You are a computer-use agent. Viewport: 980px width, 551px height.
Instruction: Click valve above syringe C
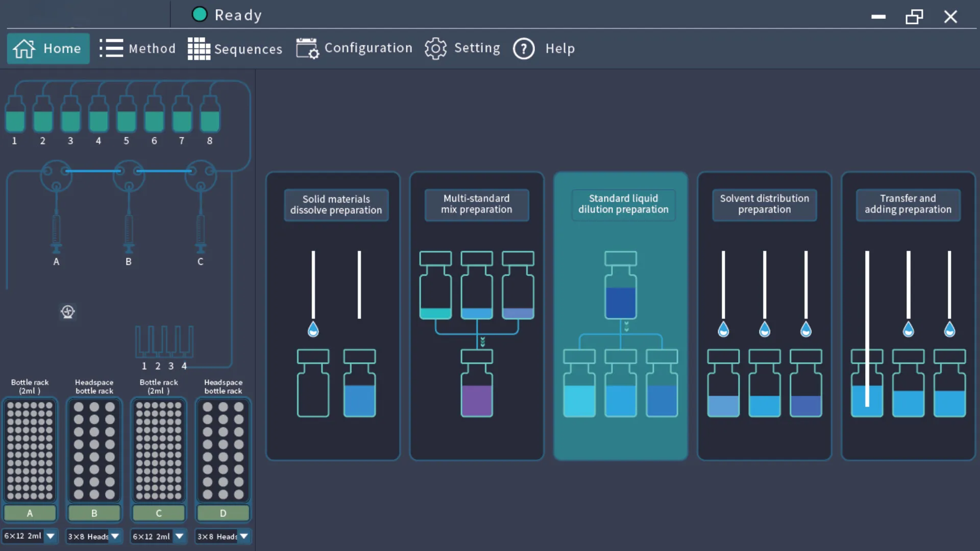tap(201, 176)
